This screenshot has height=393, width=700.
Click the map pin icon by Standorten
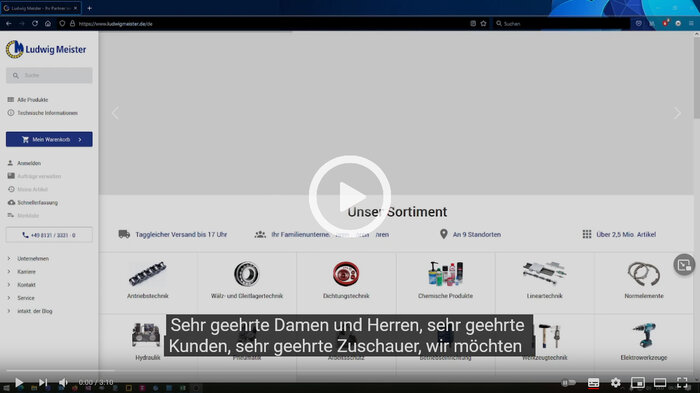pyautogui.click(x=443, y=234)
